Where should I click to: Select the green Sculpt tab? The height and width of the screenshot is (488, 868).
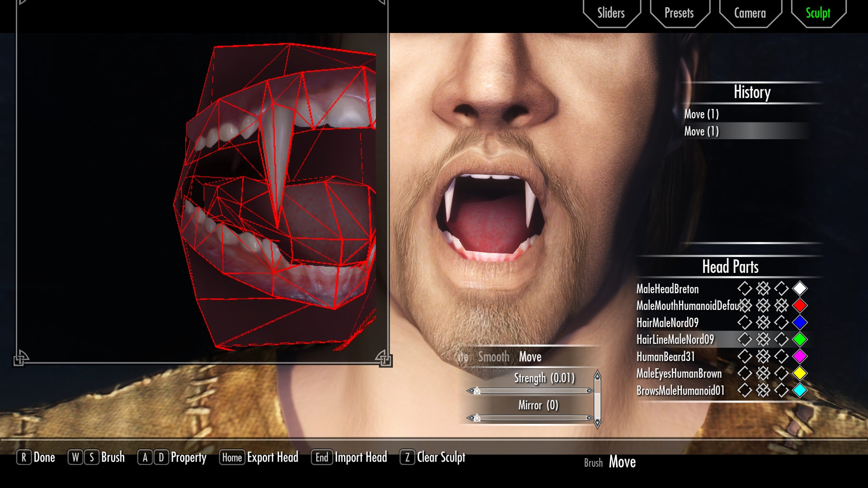(818, 13)
